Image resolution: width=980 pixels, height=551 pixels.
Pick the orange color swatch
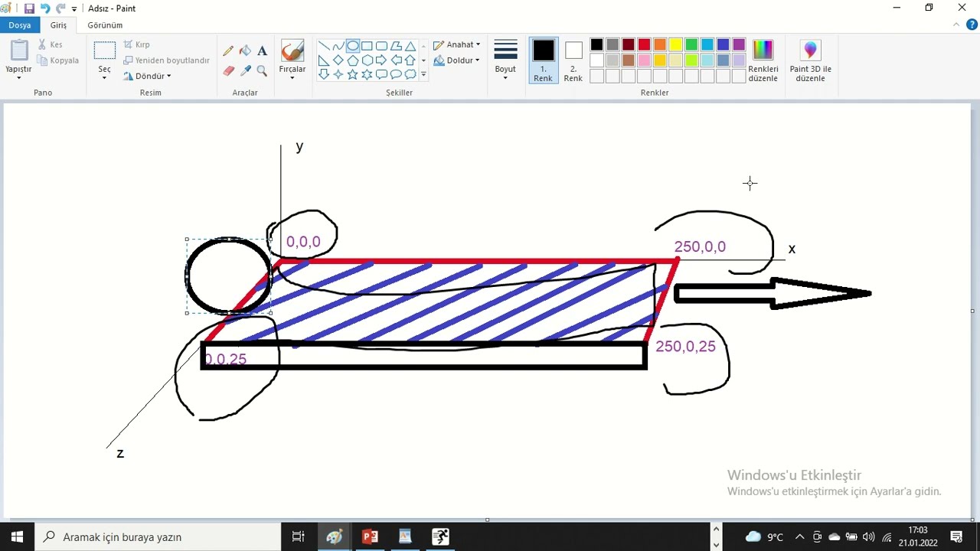[x=660, y=44]
